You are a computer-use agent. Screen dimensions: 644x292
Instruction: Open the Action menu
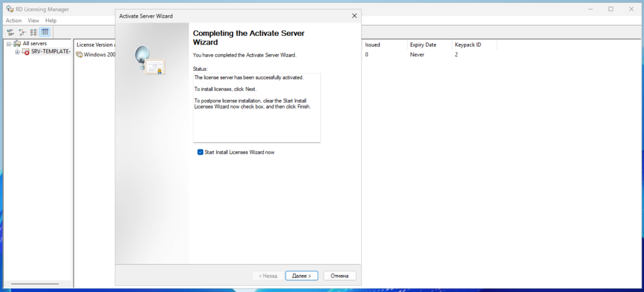14,21
